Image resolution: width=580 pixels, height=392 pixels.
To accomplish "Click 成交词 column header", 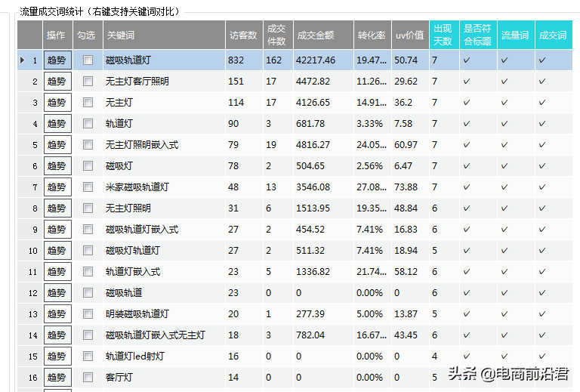I will coord(554,35).
